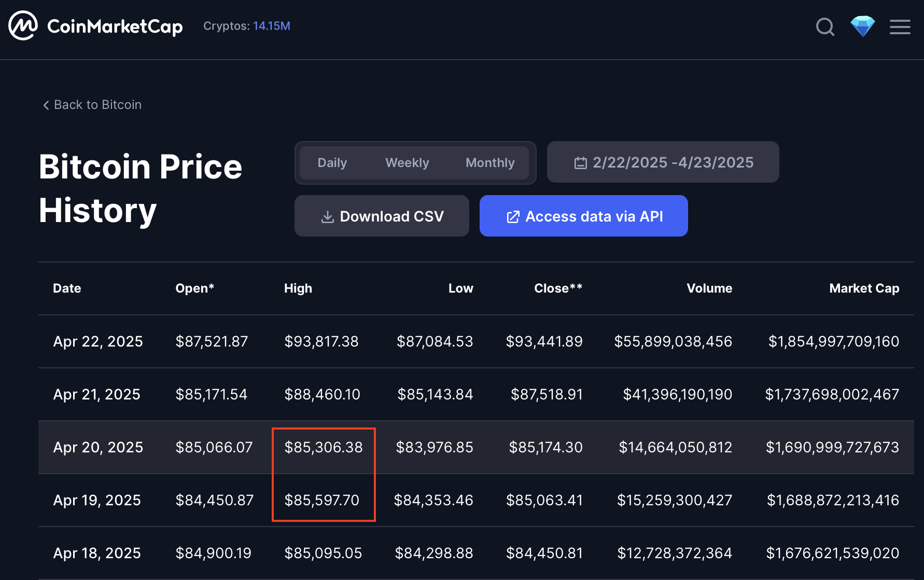The image size is (924, 580).
Task: Select the Apr 21, 2025 date cell
Action: pos(96,394)
